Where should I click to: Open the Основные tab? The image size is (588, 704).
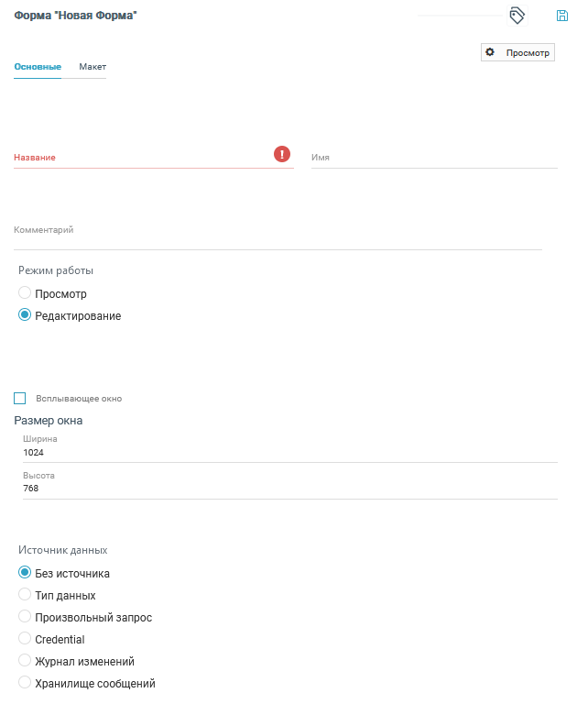(x=38, y=67)
